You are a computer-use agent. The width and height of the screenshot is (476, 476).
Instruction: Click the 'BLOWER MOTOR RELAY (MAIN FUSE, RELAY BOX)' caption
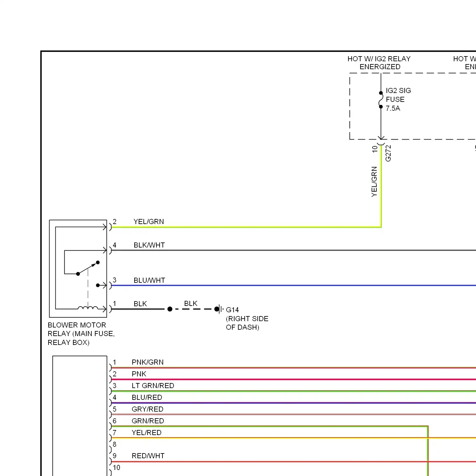point(81,334)
